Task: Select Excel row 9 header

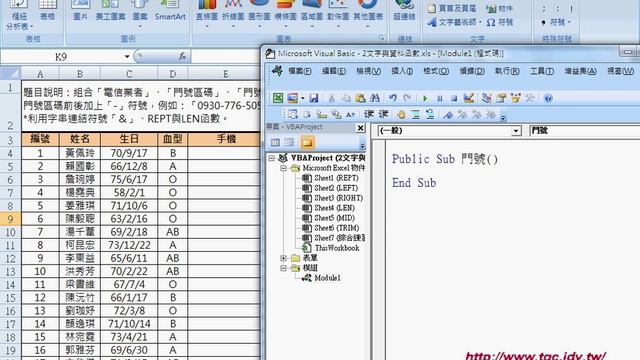Action: pyautogui.click(x=11, y=219)
